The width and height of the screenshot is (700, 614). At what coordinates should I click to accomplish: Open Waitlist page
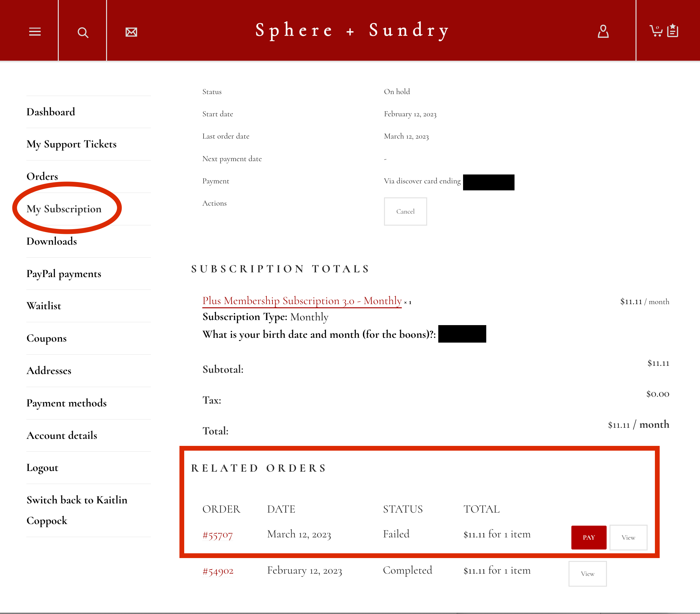[44, 306]
